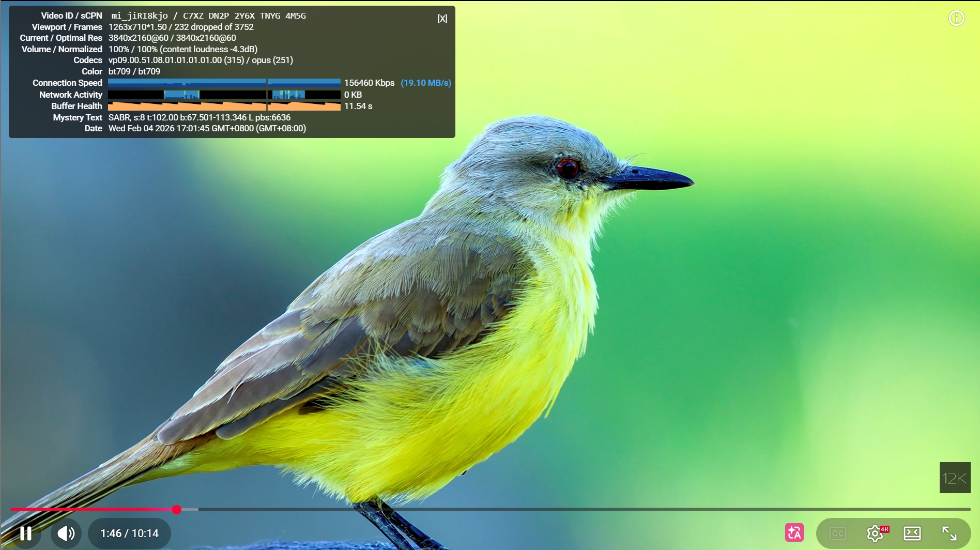Close the stats for nerds panel
The height and width of the screenshot is (550, 980).
(442, 19)
